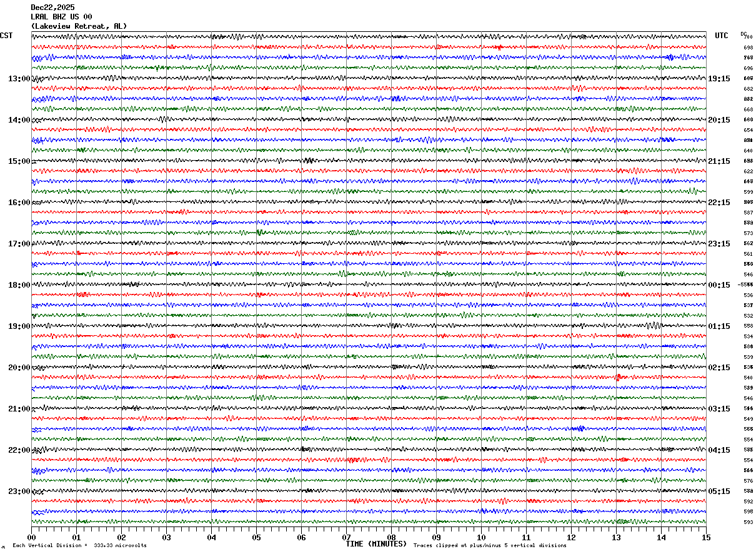Image resolution: width=756 pixels, height=554 pixels.
Task: Select the DC offset value 698
Action: click(748, 48)
